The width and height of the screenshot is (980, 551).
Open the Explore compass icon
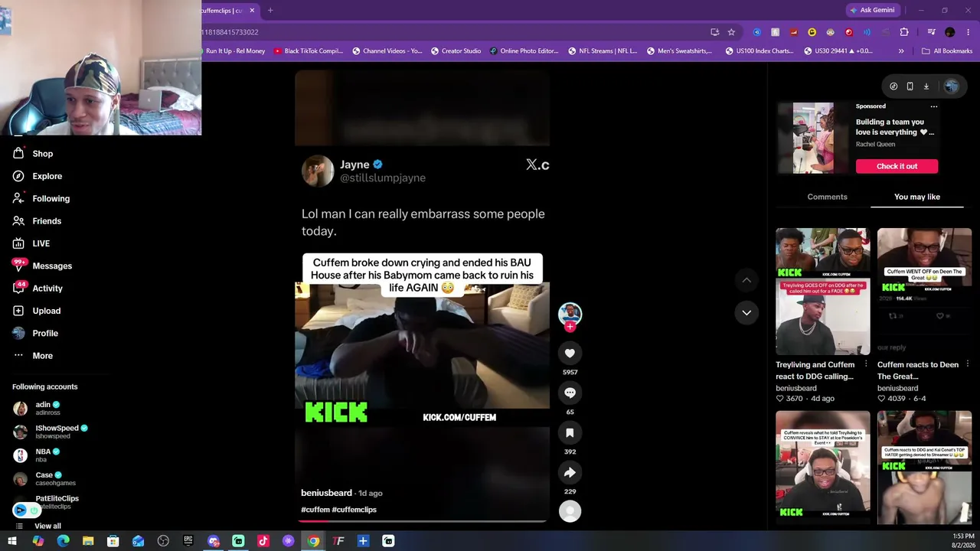coord(18,176)
